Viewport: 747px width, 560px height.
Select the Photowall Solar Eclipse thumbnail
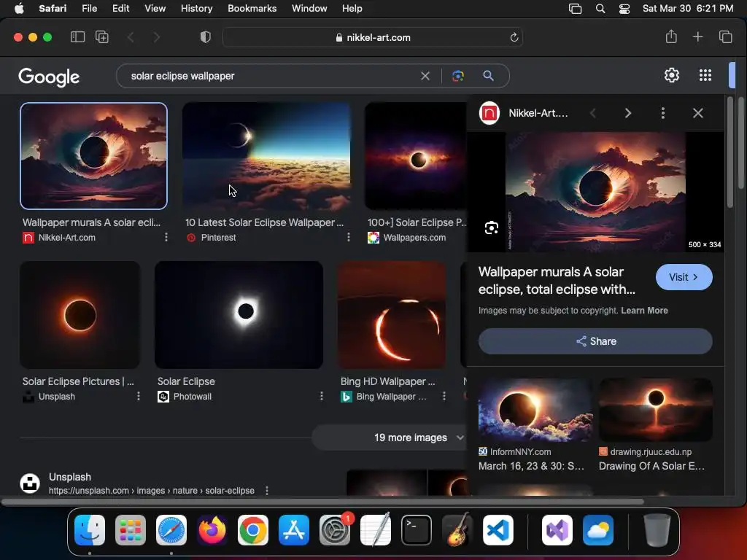(239, 315)
